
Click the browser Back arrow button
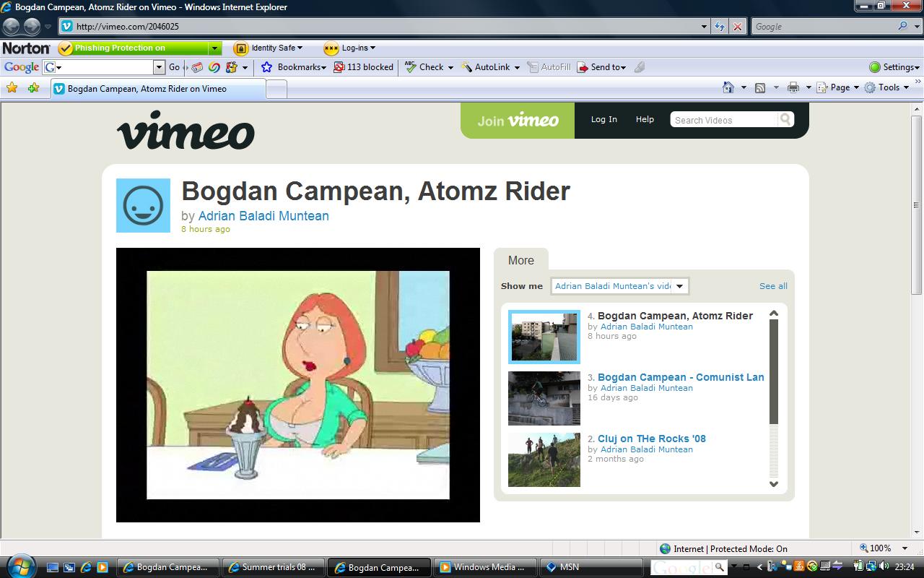(x=11, y=27)
